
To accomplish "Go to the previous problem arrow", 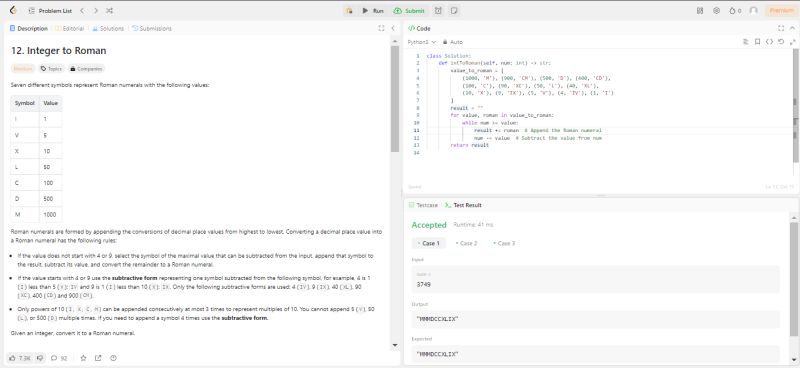I will pyautogui.click(x=83, y=10).
